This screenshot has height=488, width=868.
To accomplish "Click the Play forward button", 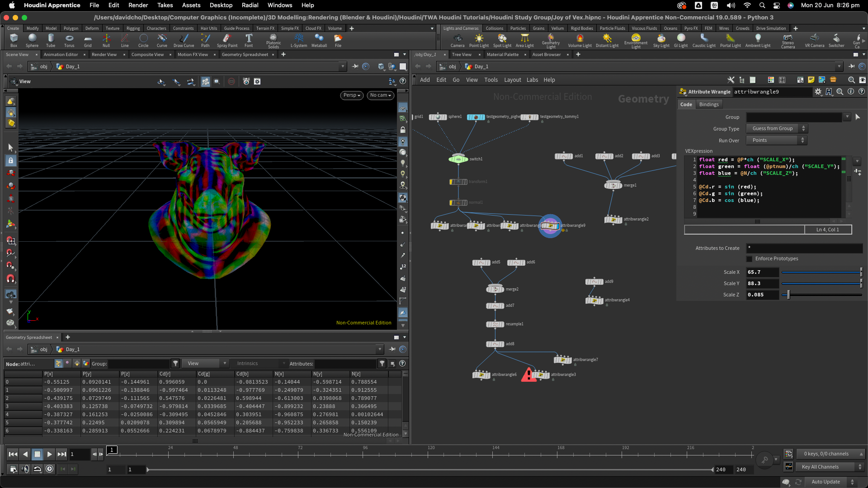I will point(49,454).
